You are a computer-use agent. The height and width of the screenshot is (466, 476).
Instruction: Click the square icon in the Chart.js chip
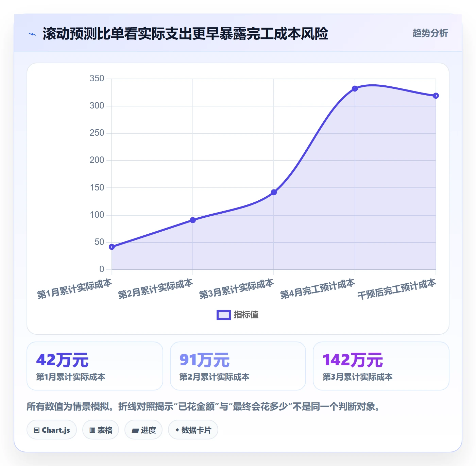(37, 430)
